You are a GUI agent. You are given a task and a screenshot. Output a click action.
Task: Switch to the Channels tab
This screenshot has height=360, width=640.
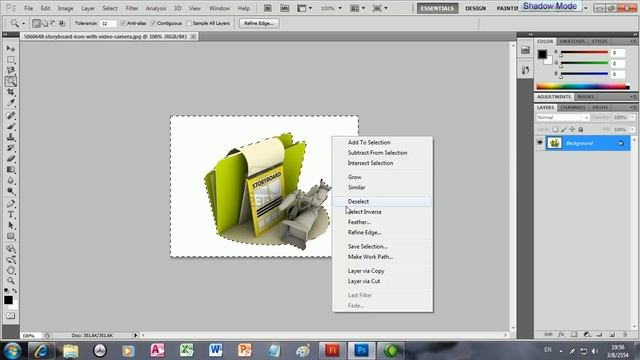coord(573,107)
